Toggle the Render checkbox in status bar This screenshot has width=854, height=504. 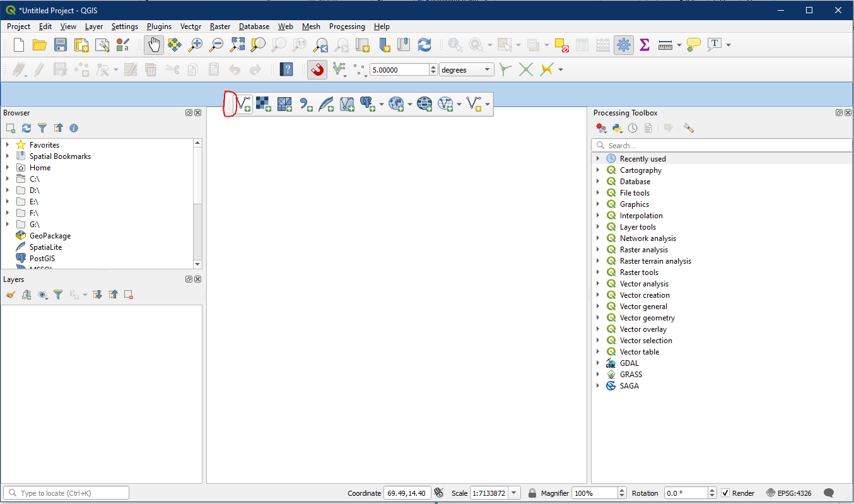(x=725, y=493)
